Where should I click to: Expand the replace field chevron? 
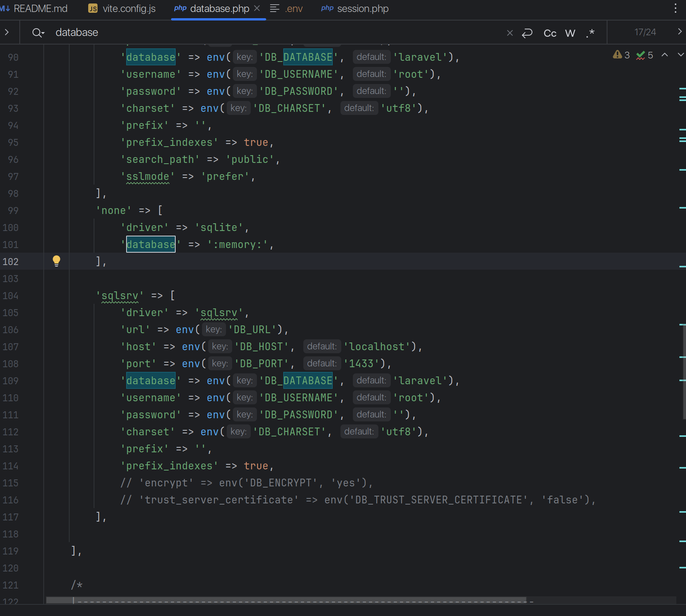pos(7,32)
